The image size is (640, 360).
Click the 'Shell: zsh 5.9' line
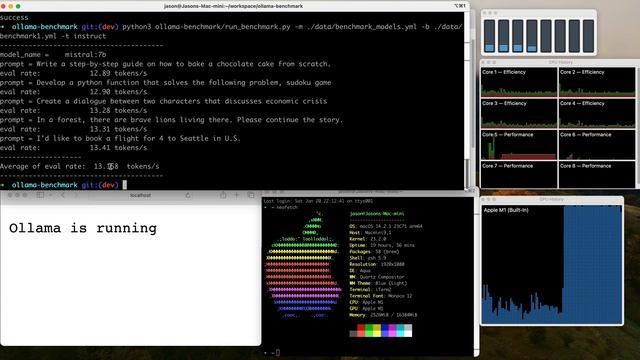(367, 258)
